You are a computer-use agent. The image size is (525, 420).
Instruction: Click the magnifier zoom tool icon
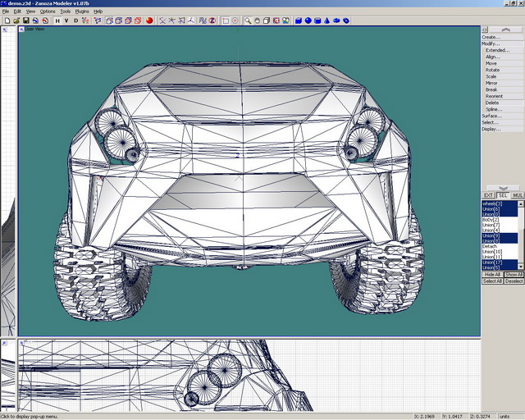click(248, 21)
